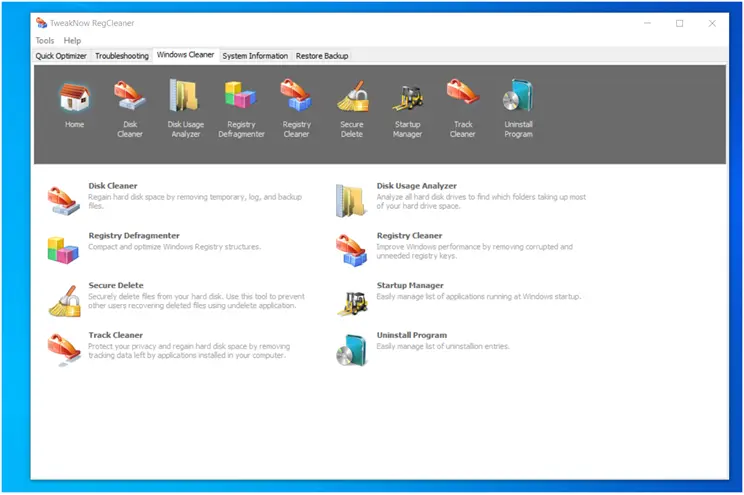This screenshot has width=744, height=495.
Task: Click the Uninstall Program disc icon in list
Action: 352,351
